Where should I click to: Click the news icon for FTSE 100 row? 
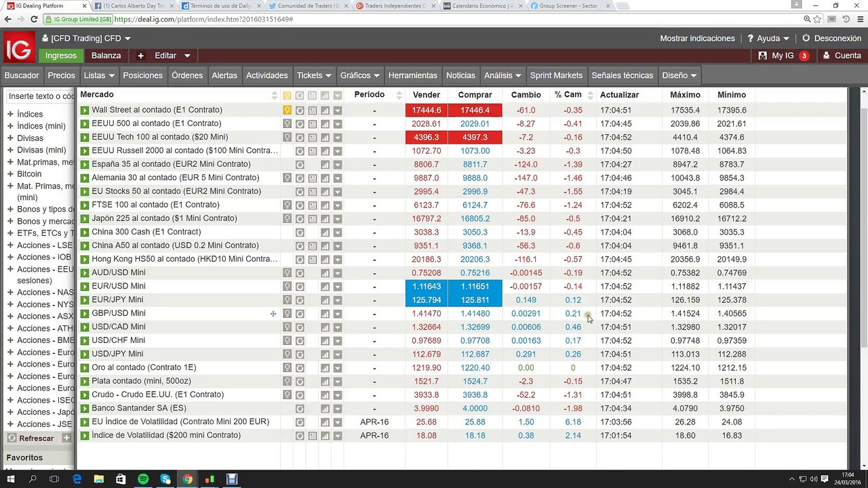313,205
